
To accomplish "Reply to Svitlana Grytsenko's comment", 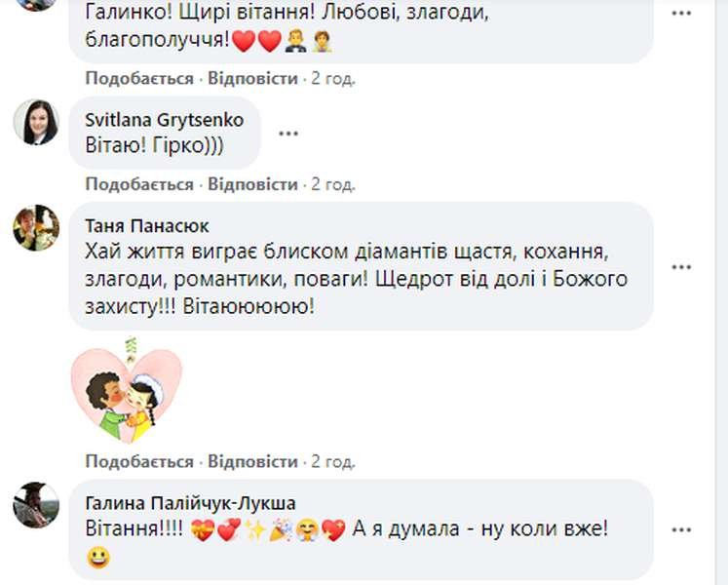I will click(x=252, y=184).
